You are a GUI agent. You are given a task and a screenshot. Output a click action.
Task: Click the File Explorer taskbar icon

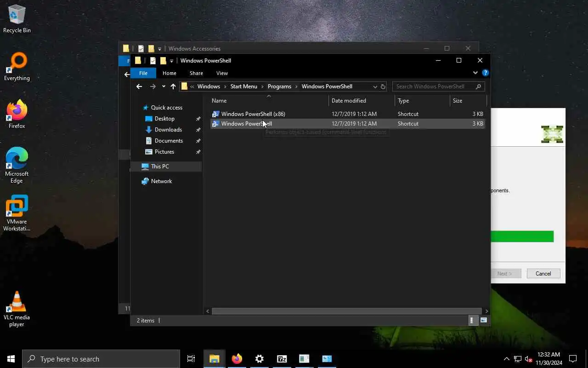(214, 359)
